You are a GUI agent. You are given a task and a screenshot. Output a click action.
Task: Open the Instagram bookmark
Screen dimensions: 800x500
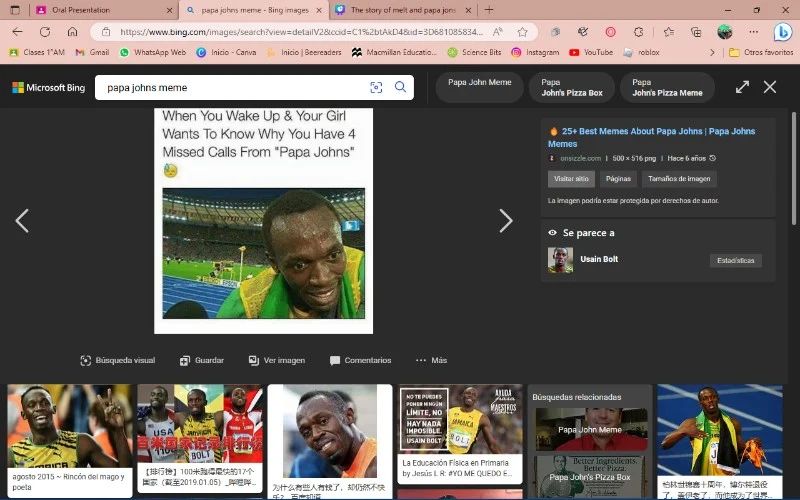(535, 52)
